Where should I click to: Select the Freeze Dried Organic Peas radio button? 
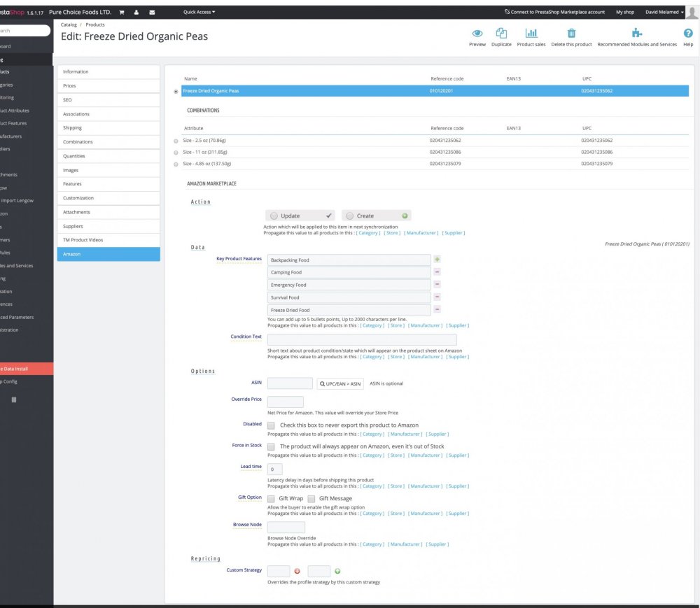(x=176, y=92)
